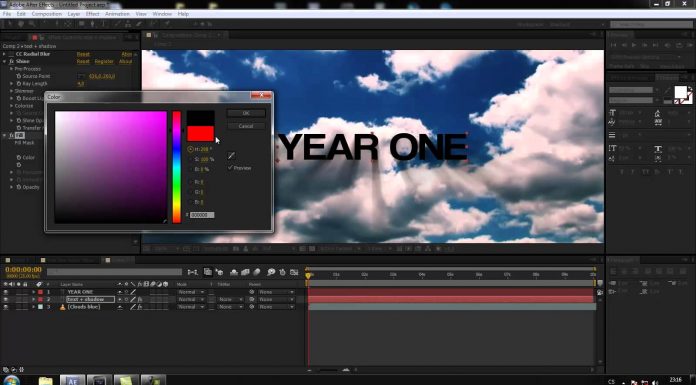Click Cancel in the Color dialog
The width and height of the screenshot is (696, 385).
246,126
